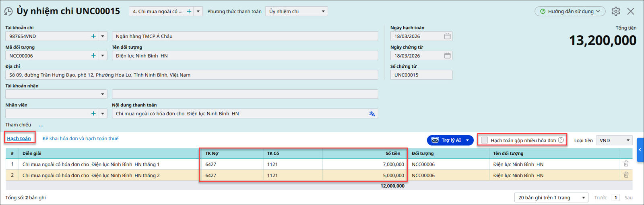The height and width of the screenshot is (205, 644).
Task: Click the history clock icon beside the title
Action: (8, 11)
